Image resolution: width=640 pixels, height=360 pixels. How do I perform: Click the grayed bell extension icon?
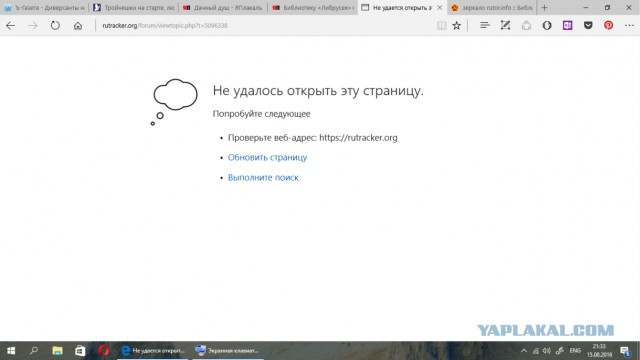[x=526, y=25]
